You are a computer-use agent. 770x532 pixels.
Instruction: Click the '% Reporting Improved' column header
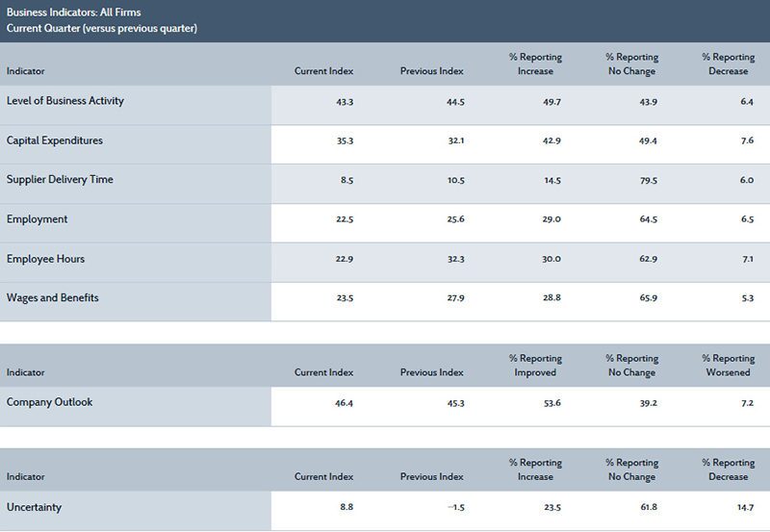coord(535,366)
